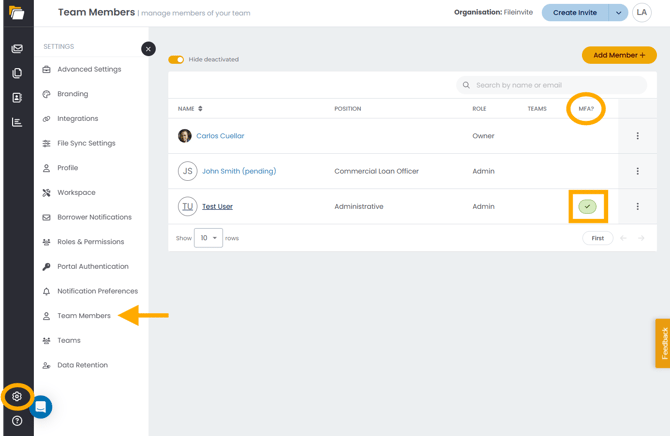Open the reports list icon in left rail
The height and width of the screenshot is (436, 670).
coord(17,122)
